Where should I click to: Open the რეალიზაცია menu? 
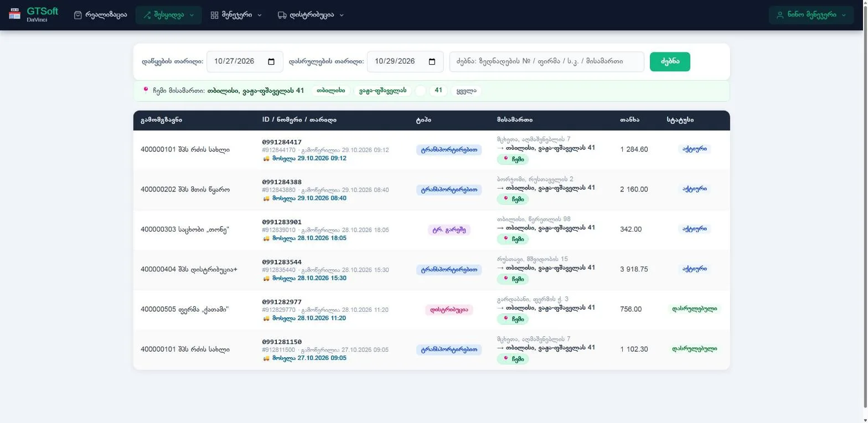100,15
